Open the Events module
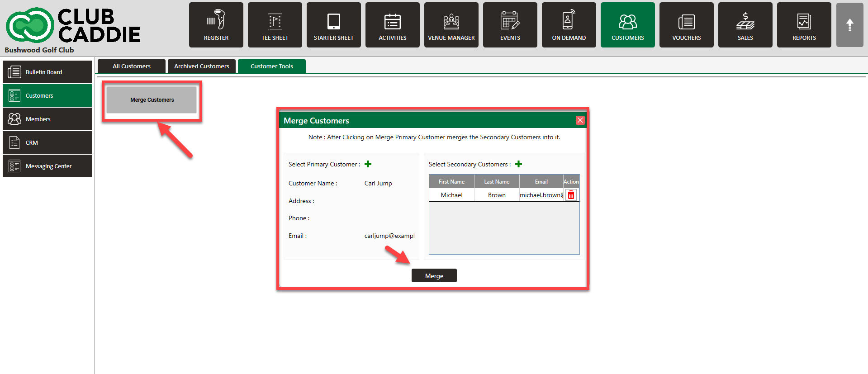Screen dimensions: 868x374 point(510,25)
